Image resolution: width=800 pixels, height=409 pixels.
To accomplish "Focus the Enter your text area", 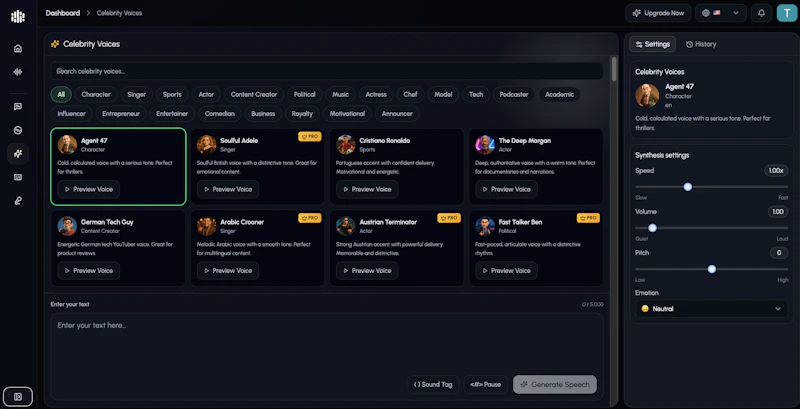I will (x=327, y=356).
